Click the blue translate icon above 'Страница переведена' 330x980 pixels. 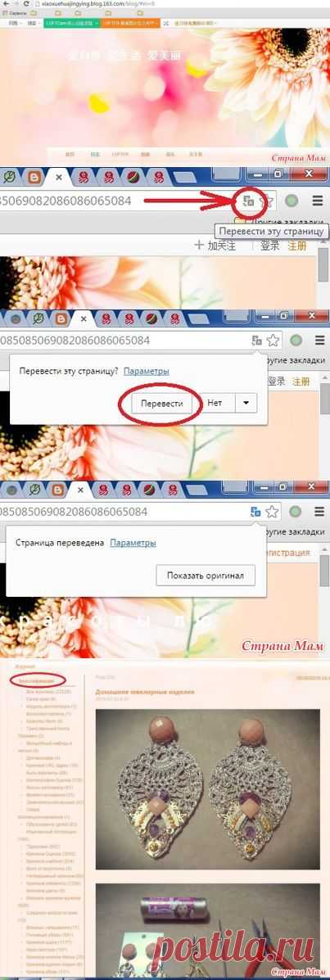(255, 511)
